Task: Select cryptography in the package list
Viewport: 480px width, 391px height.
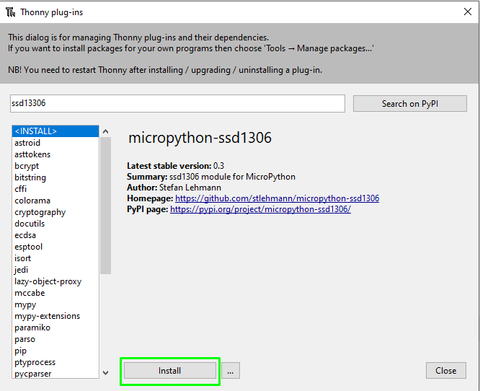Action: coord(55,212)
